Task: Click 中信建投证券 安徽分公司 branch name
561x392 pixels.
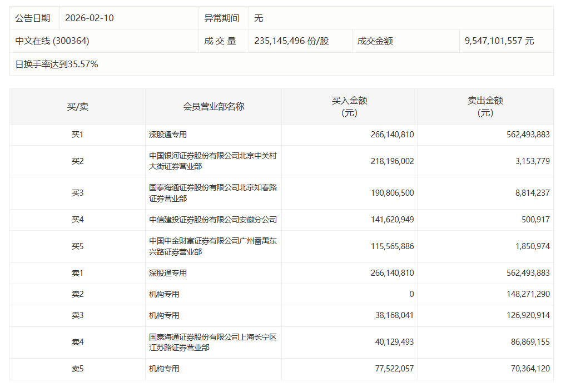Action: coord(212,220)
